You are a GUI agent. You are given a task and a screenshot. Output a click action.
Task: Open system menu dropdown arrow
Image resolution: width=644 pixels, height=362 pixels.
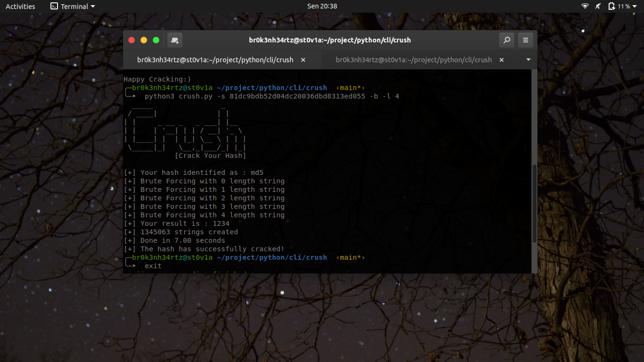tap(636, 7)
